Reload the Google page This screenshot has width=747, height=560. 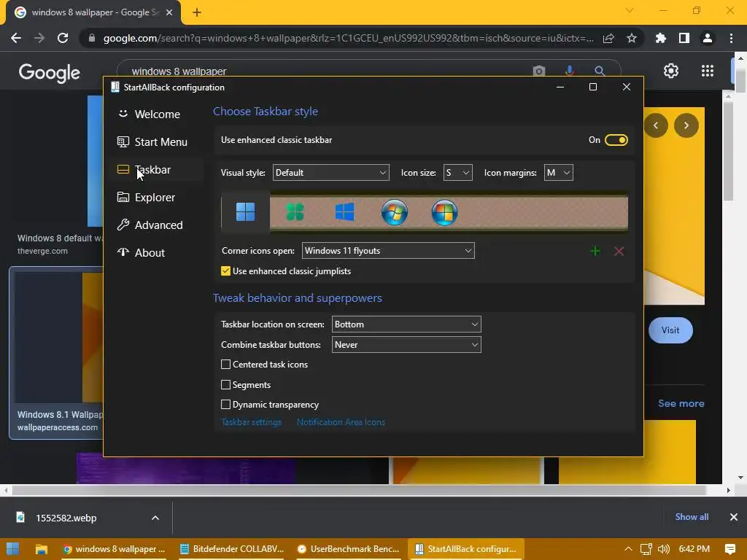pos(63,38)
